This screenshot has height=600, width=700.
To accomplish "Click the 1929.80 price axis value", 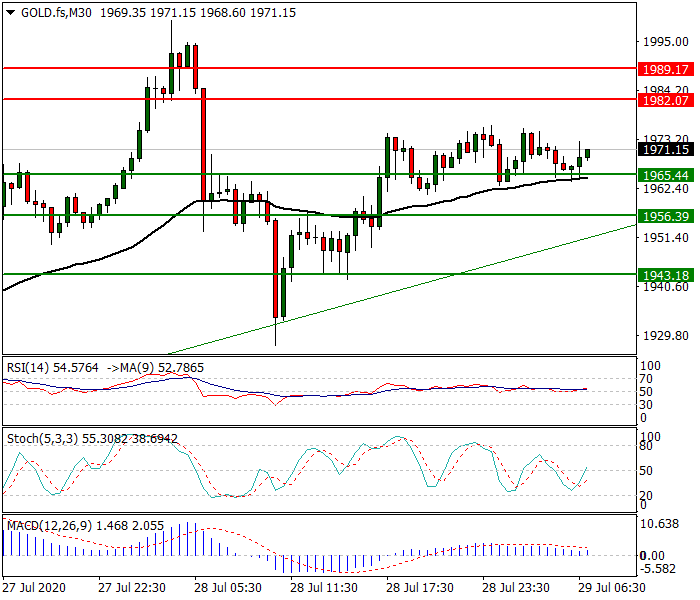I will (666, 335).
